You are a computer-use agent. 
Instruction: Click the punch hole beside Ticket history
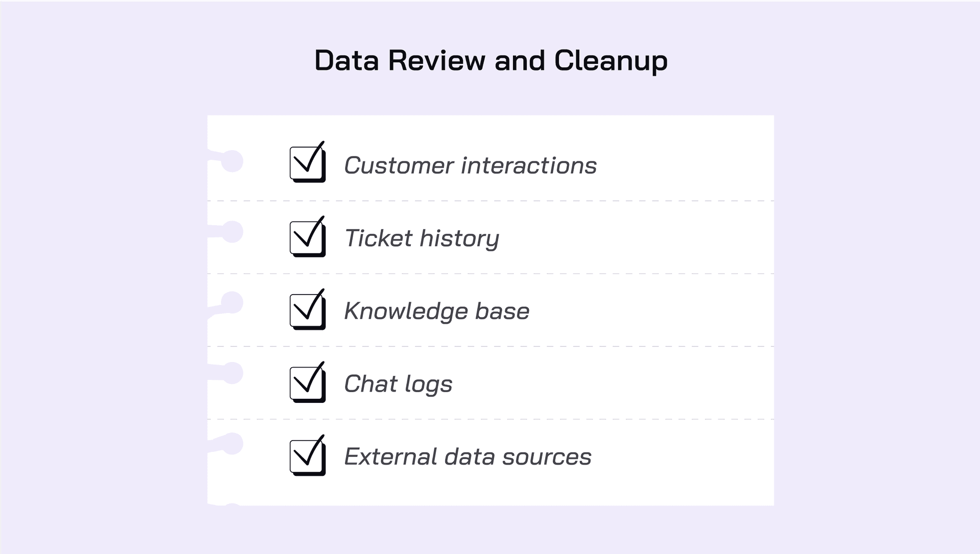[232, 232]
